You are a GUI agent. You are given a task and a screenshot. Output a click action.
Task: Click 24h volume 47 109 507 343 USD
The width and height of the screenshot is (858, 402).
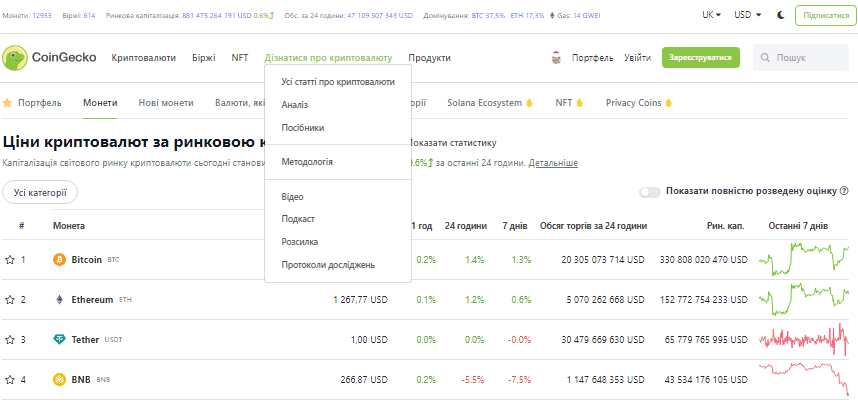click(380, 16)
